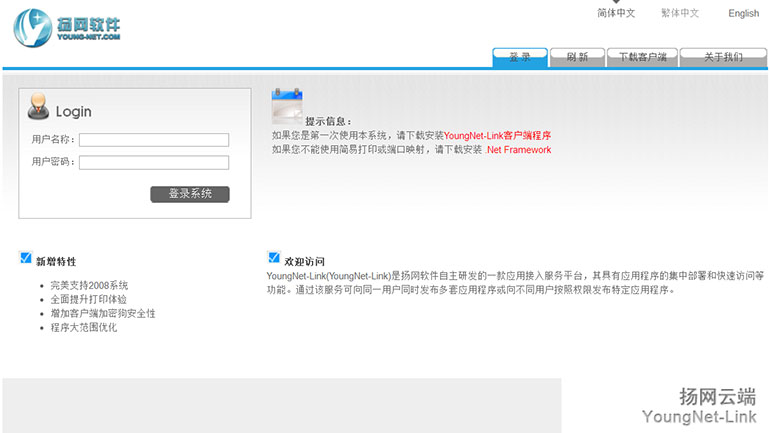The image size is (770, 433).
Task: Click the YoungNet software logo
Action: click(x=68, y=27)
